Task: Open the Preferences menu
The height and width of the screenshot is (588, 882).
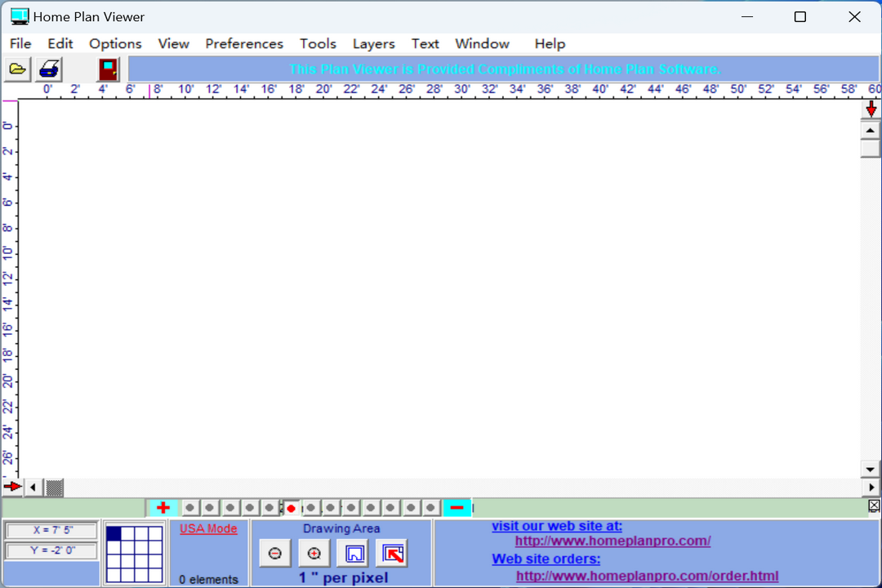Action: point(244,44)
